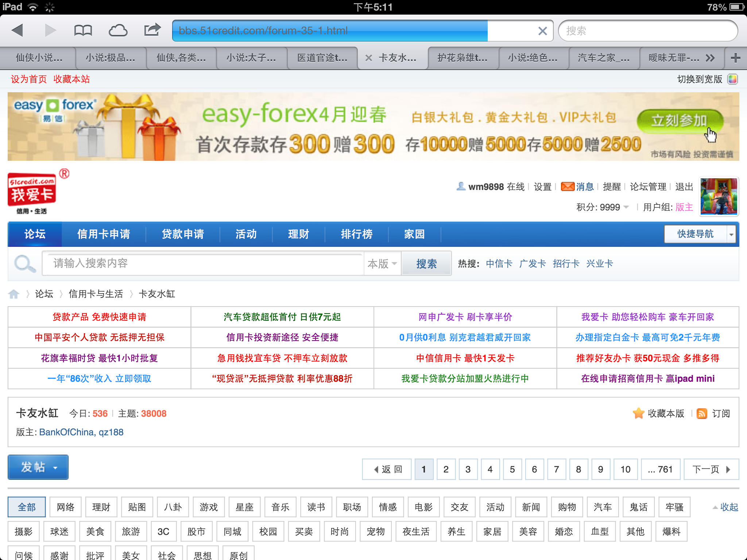Clear the URL with the X icon

click(543, 31)
